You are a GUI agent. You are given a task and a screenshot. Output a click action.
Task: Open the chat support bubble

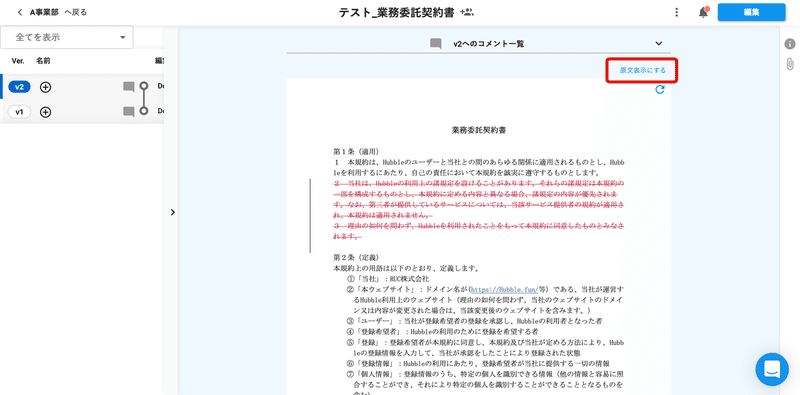(x=772, y=369)
